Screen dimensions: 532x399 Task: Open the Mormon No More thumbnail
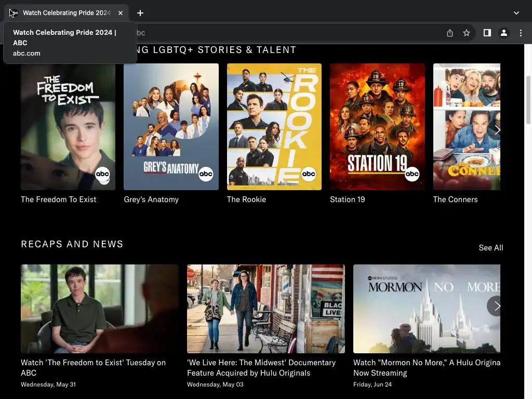tap(427, 309)
